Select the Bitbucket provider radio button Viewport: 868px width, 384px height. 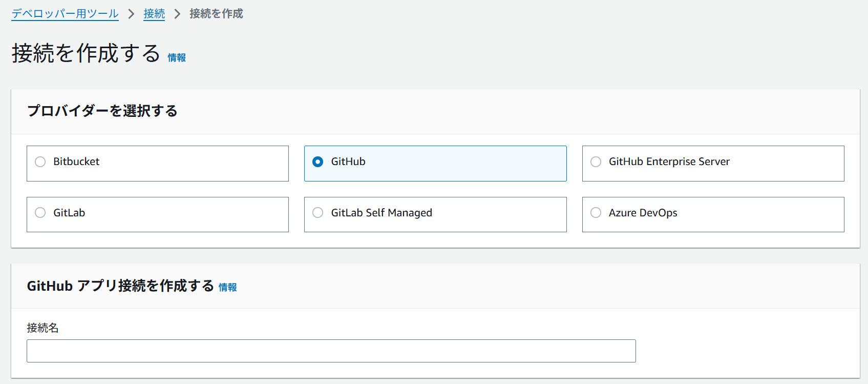40,161
